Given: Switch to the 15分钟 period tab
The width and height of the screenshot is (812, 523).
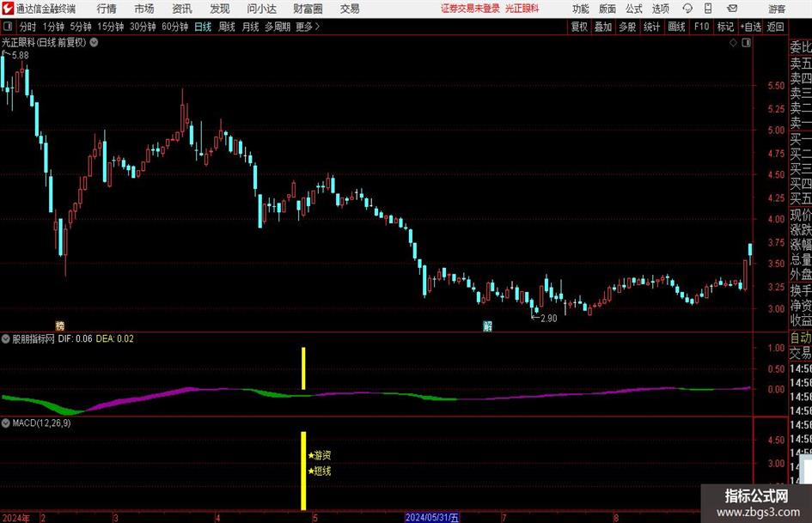Looking at the screenshot, I should click(x=110, y=27).
